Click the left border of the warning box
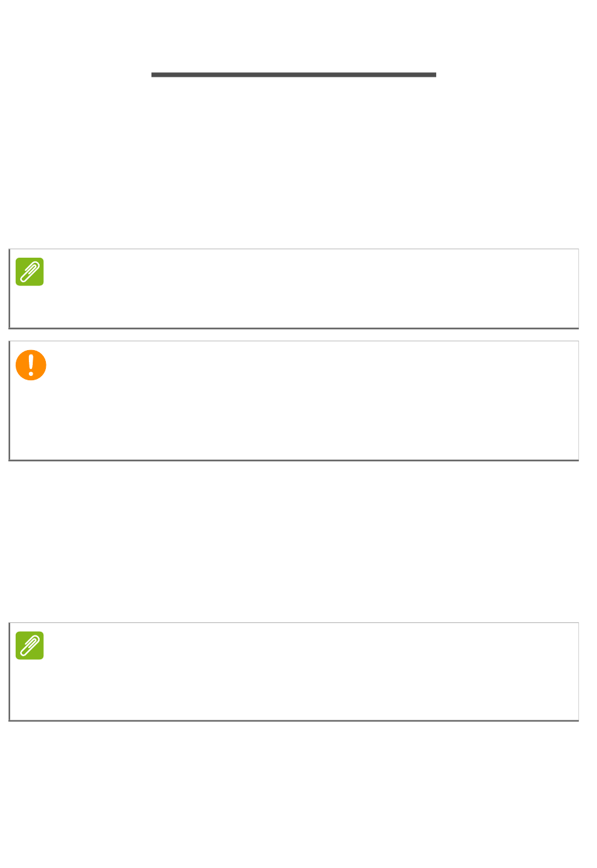The image size is (597, 868). [9, 401]
